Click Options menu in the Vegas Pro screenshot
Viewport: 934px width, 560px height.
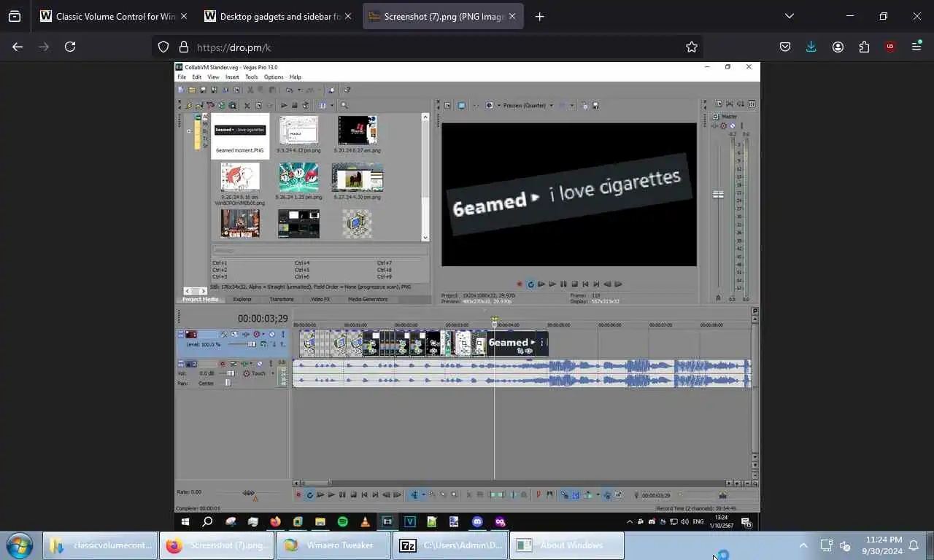[x=274, y=77]
